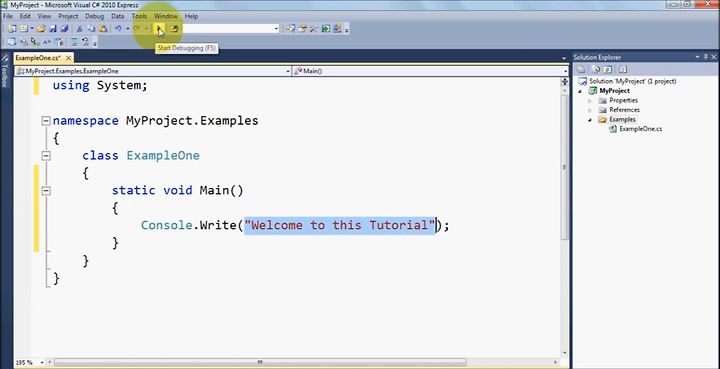Image resolution: width=720 pixels, height=369 pixels.
Task: Toggle the Auto Hide pin on Solution Explorer
Action: click(x=705, y=57)
